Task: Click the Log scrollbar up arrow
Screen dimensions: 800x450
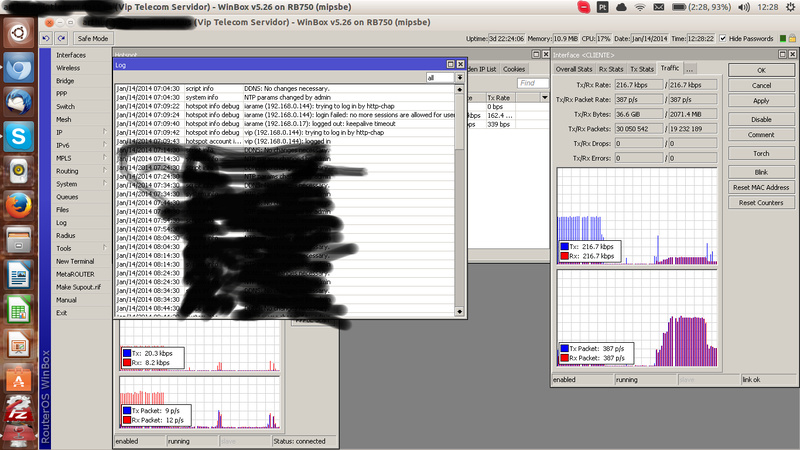Action: [x=460, y=89]
